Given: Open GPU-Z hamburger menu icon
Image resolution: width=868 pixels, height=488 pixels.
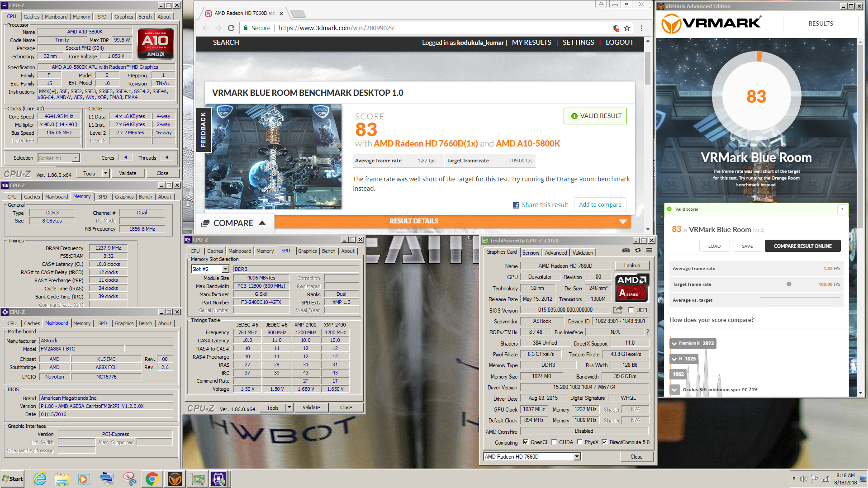Looking at the screenshot, I should tap(649, 251).
